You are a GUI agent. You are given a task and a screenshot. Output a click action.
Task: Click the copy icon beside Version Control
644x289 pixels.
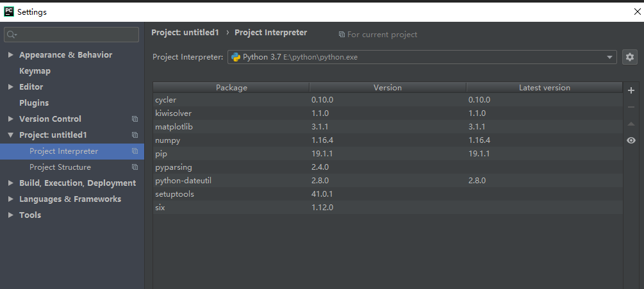pos(135,119)
